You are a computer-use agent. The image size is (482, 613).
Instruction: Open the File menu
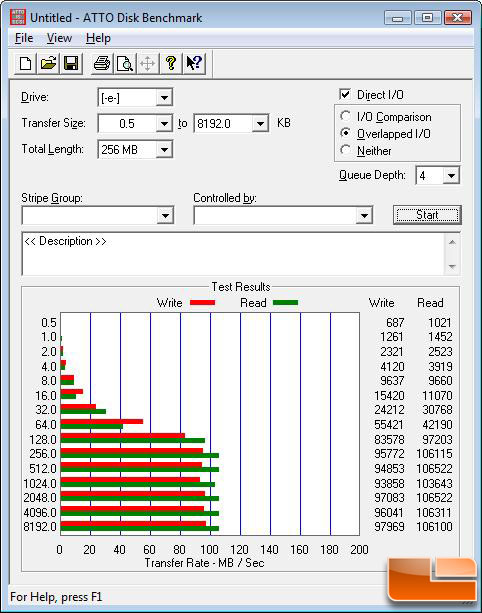pyautogui.click(x=24, y=38)
